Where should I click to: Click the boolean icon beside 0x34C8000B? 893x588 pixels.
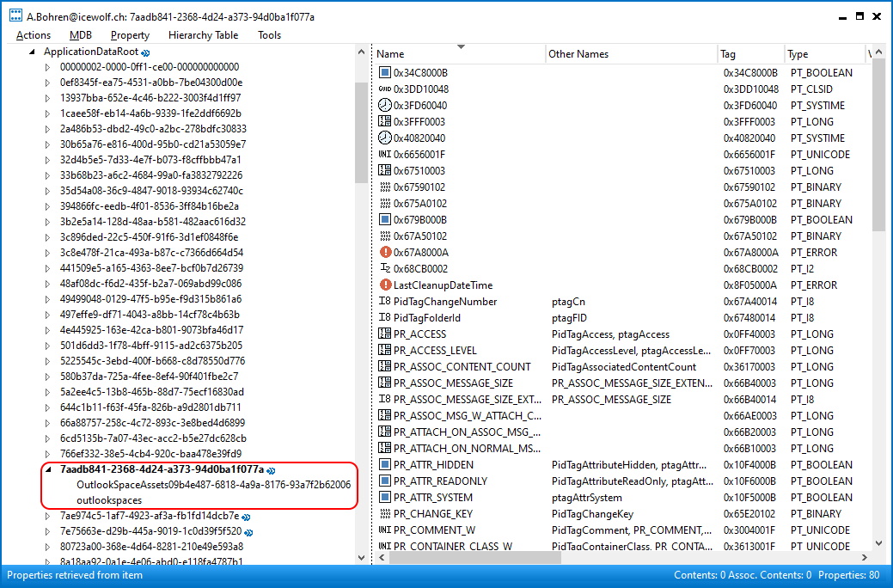coord(385,72)
